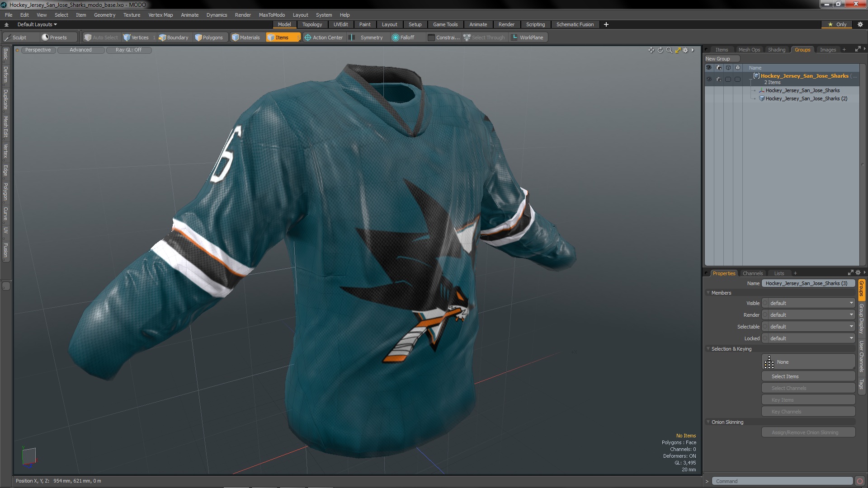Screen dimensions: 868x488
Task: Click the viewport pan/move icon
Action: tap(651, 50)
